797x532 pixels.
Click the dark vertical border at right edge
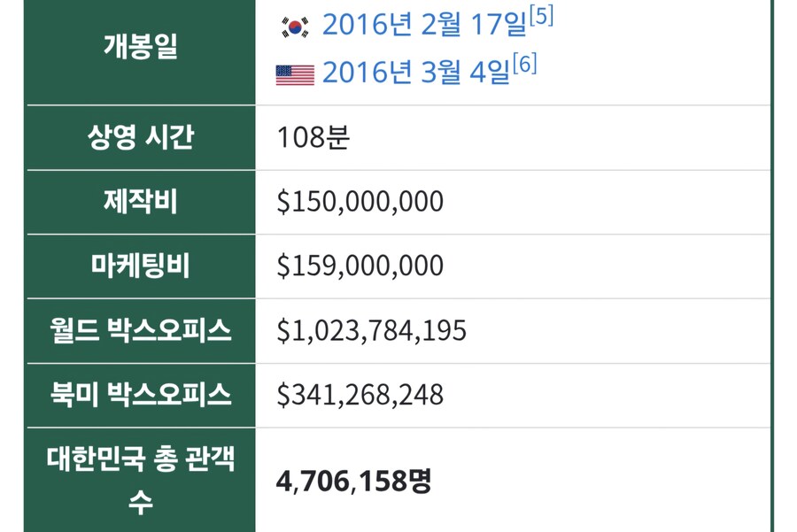point(773,266)
